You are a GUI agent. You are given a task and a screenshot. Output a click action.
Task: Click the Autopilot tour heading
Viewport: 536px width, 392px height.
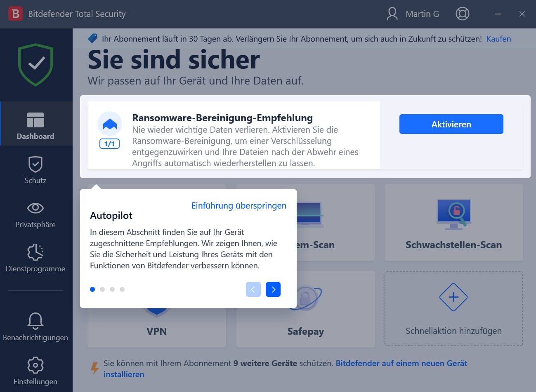[111, 216]
